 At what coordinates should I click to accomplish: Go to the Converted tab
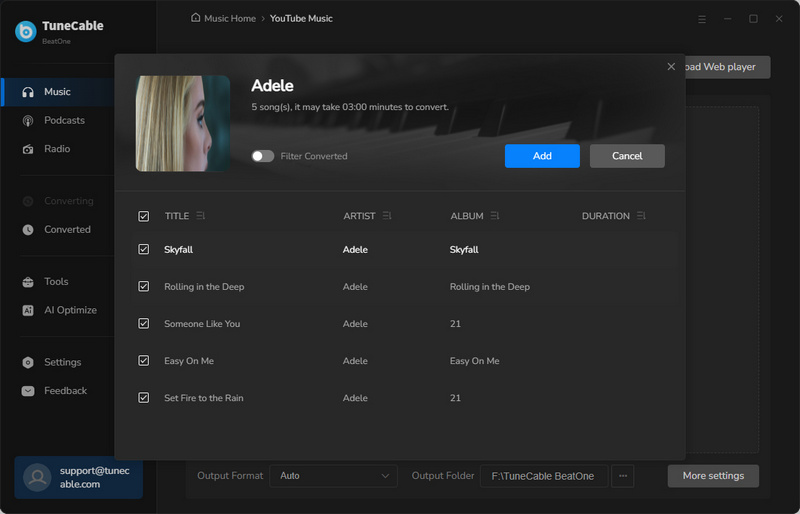click(67, 230)
